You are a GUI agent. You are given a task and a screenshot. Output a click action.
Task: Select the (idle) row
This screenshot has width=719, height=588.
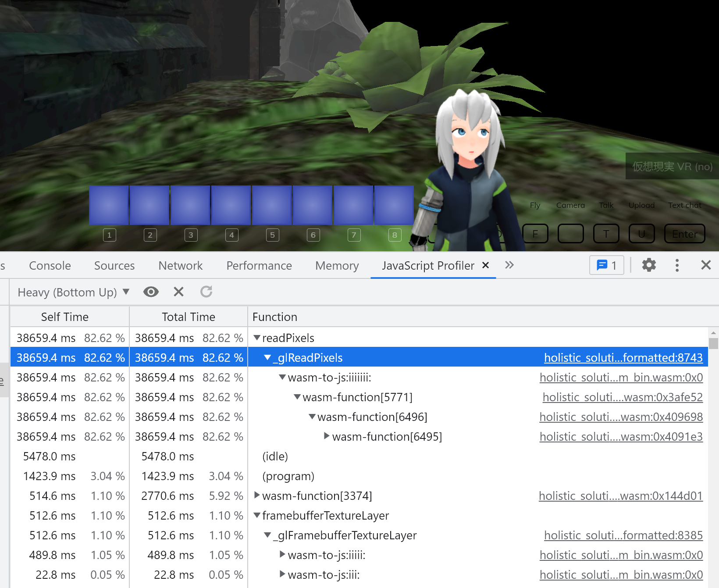[x=359, y=456]
